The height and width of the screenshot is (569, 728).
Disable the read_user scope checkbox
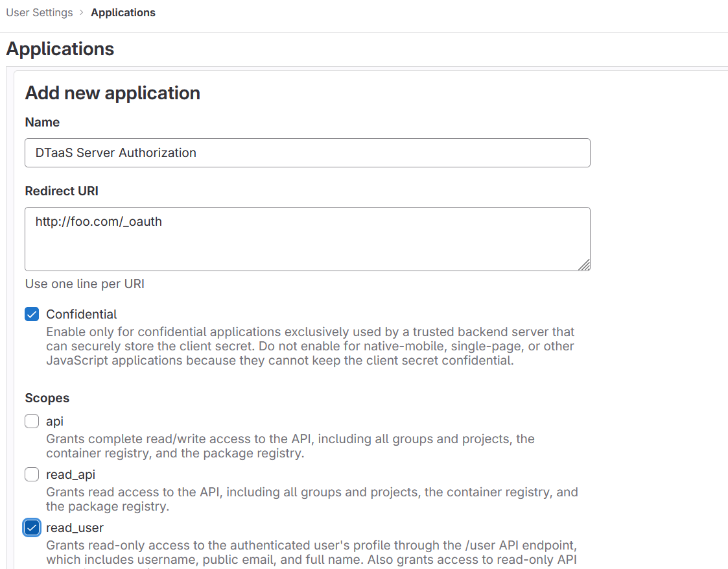click(32, 527)
